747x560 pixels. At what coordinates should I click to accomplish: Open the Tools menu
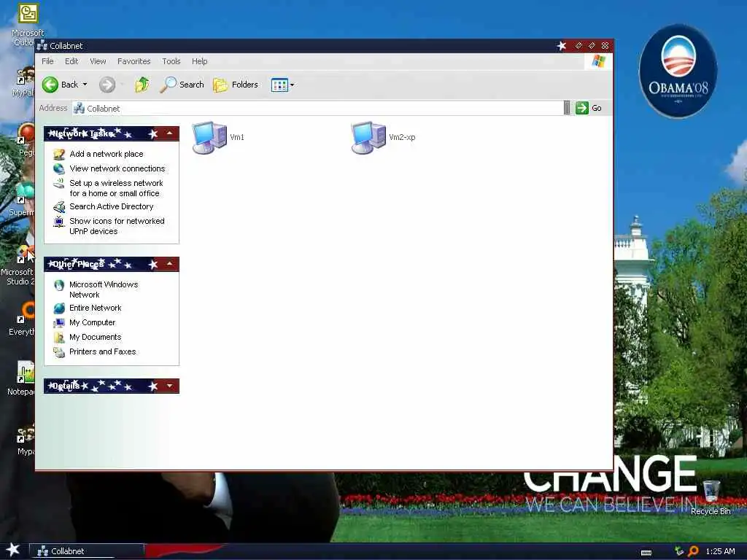coord(171,61)
